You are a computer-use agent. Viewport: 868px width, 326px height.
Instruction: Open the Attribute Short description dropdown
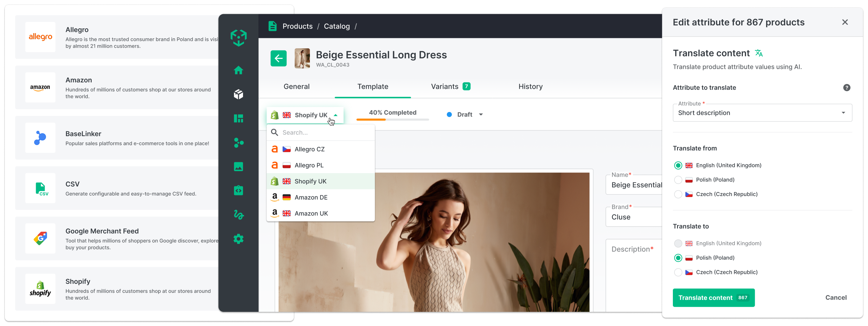coord(762,113)
